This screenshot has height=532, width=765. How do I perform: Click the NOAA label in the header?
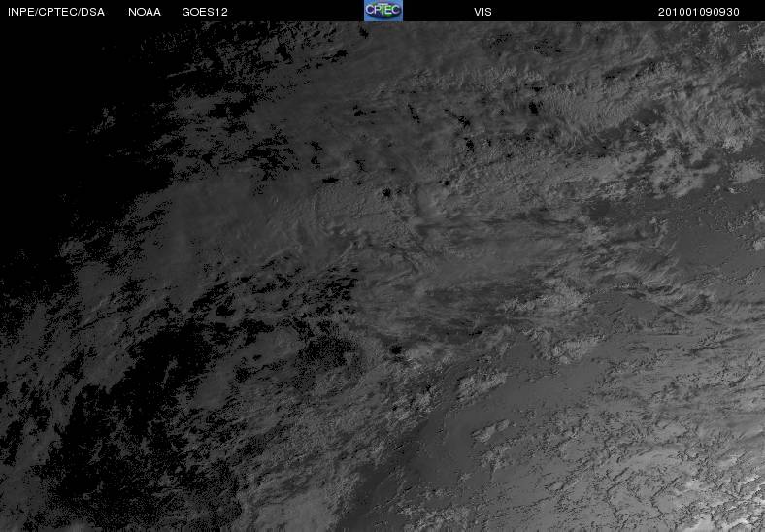click(145, 12)
